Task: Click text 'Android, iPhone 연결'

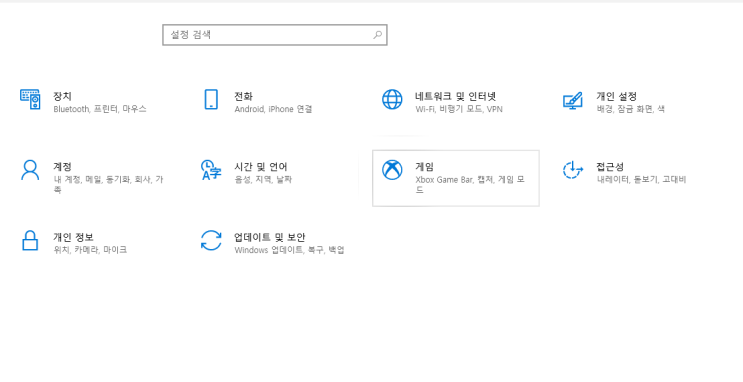Action: [273, 109]
